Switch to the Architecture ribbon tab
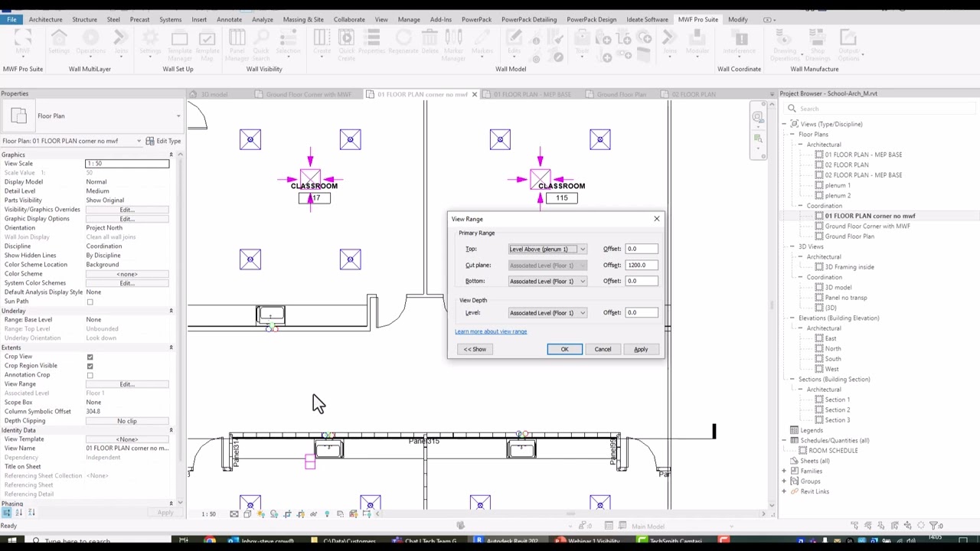Image resolution: width=980 pixels, height=551 pixels. pyautogui.click(x=45, y=19)
